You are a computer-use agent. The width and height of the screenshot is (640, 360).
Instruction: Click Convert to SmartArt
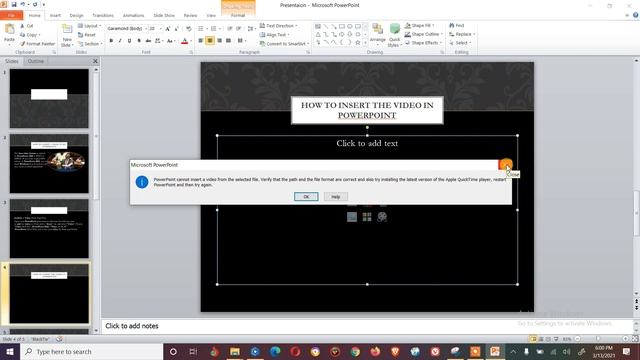coord(284,44)
